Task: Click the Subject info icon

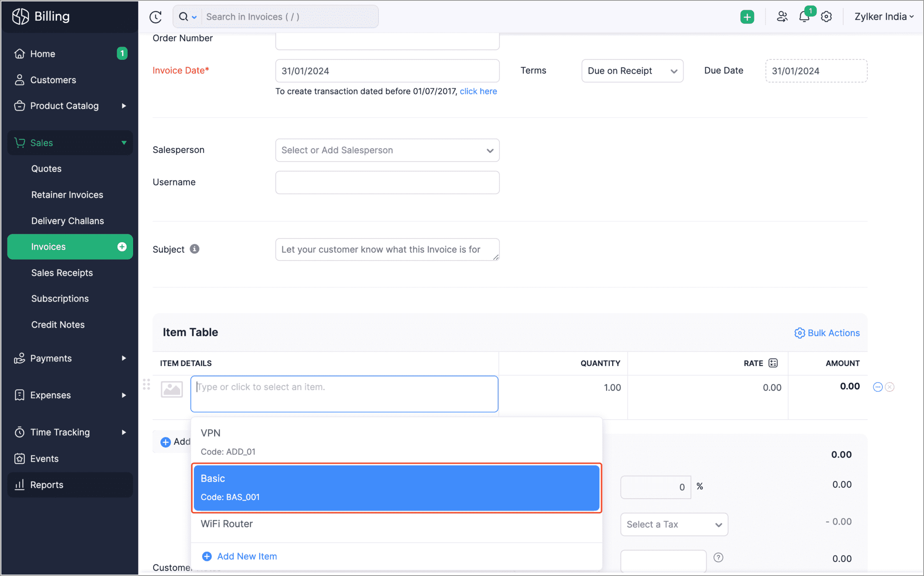Action: (195, 249)
